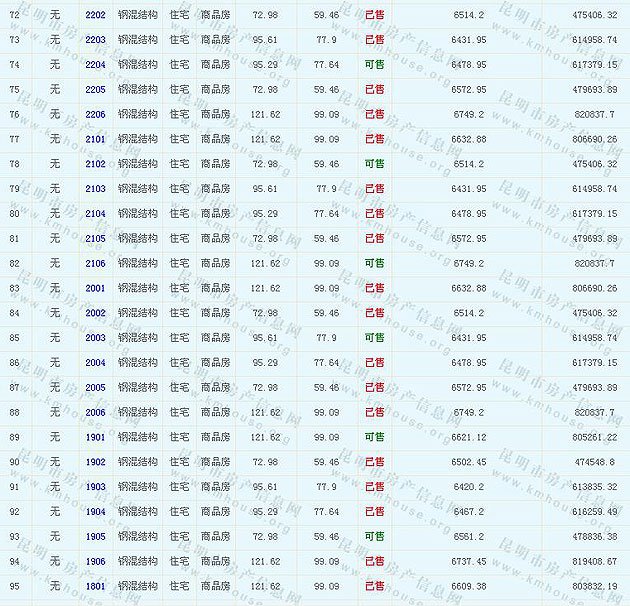Open room number 2202 link
The width and height of the screenshot is (630, 606).
(95, 15)
